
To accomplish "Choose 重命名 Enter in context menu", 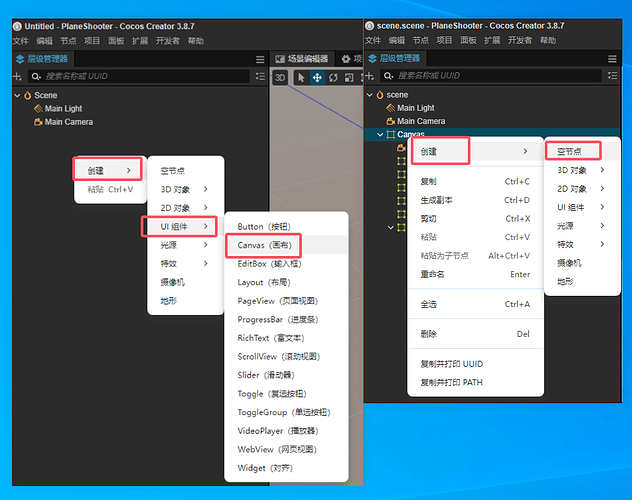I will [x=475, y=274].
